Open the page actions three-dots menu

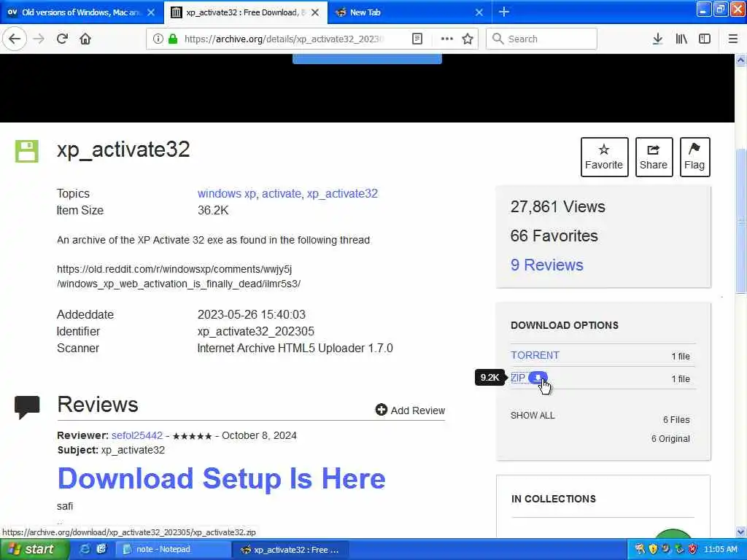(x=446, y=39)
